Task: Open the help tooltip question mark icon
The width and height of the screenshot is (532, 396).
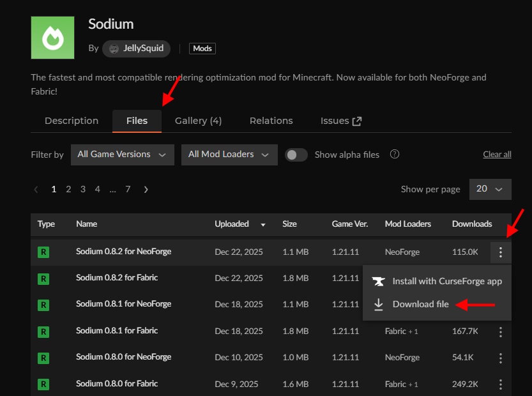Action: point(394,154)
